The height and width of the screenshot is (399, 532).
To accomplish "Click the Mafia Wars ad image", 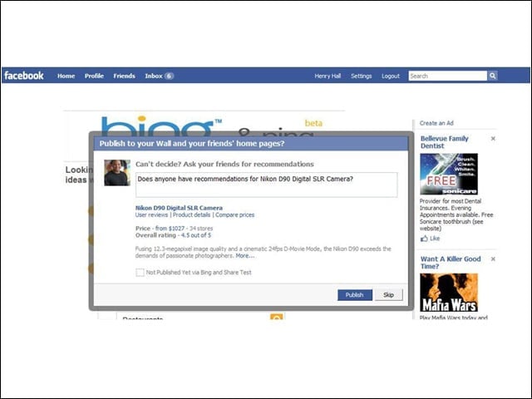I will coord(449,293).
